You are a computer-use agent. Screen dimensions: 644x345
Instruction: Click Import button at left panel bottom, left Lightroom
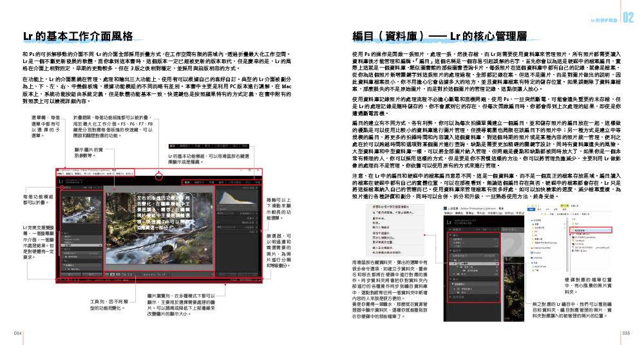coord(71,274)
